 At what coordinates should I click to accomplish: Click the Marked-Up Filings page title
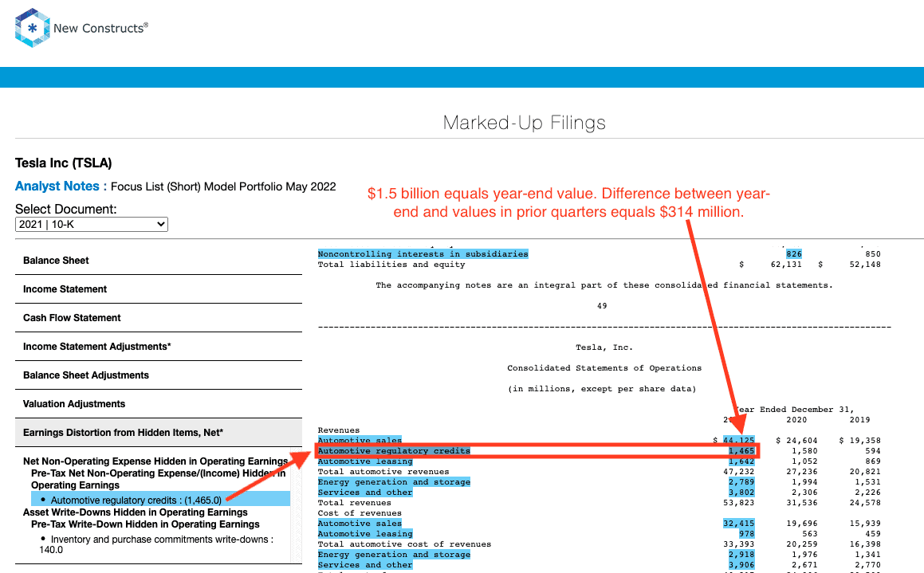[525, 123]
